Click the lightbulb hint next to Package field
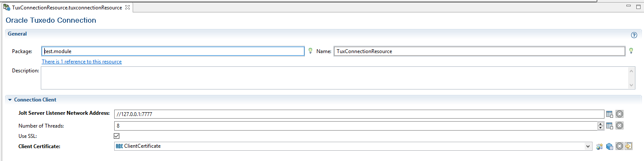The image size is (644, 161). [x=310, y=51]
